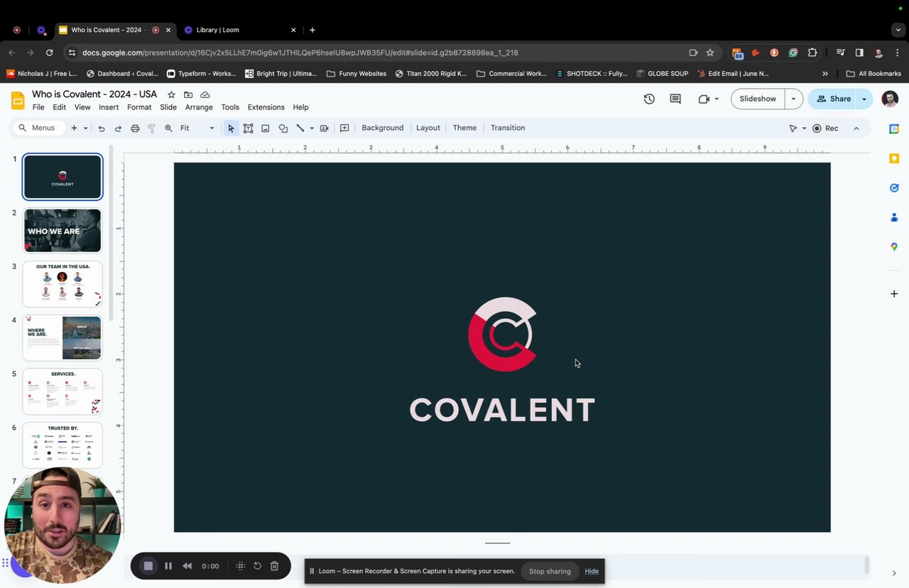Show more bookmarks with the double chevron
Viewport: 909px width, 588px height.
tap(825, 73)
